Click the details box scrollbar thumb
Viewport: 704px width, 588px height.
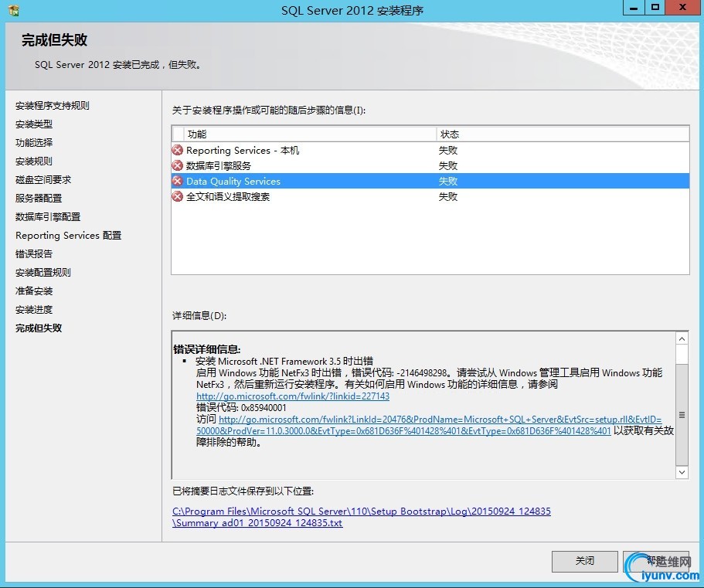pos(682,415)
